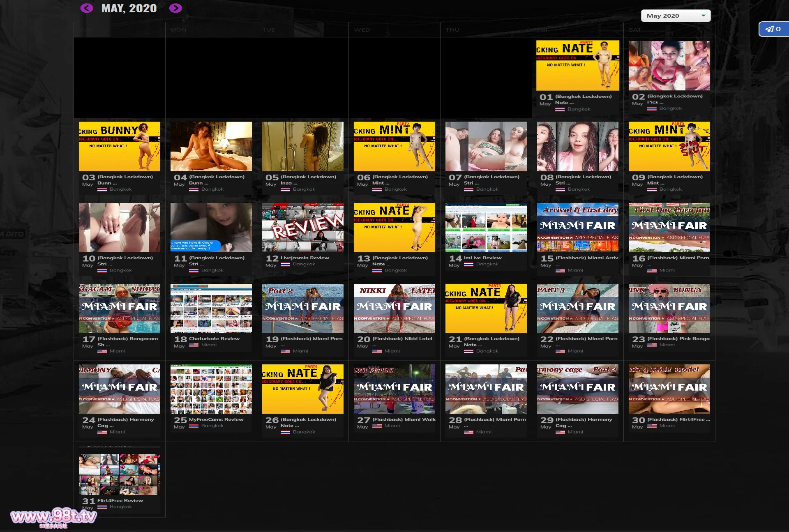Open the May 14 review screenshot thumbnail
789x532 pixels.
pyautogui.click(x=486, y=227)
